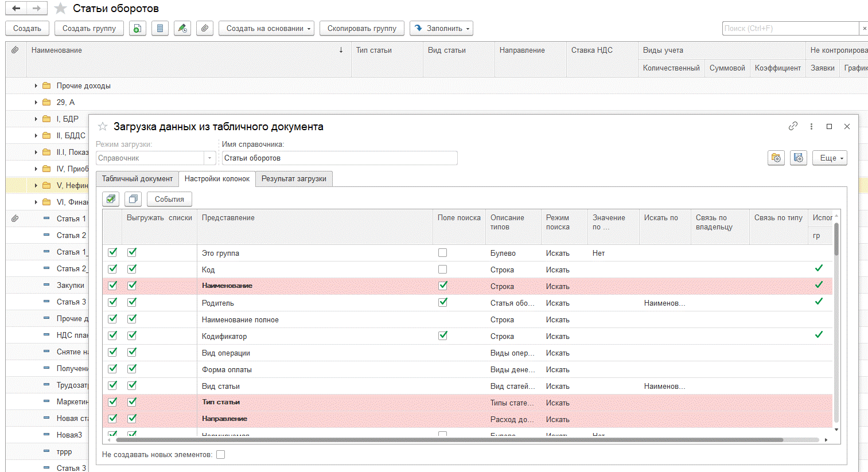
Task: Uncheck Поле поиска for Родитель row
Action: (442, 303)
